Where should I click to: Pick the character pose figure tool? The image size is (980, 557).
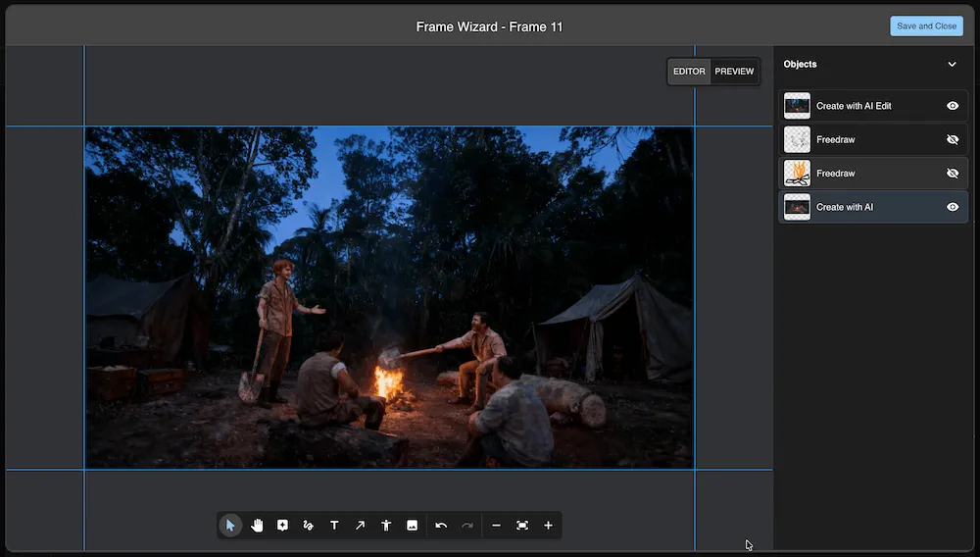pos(386,526)
